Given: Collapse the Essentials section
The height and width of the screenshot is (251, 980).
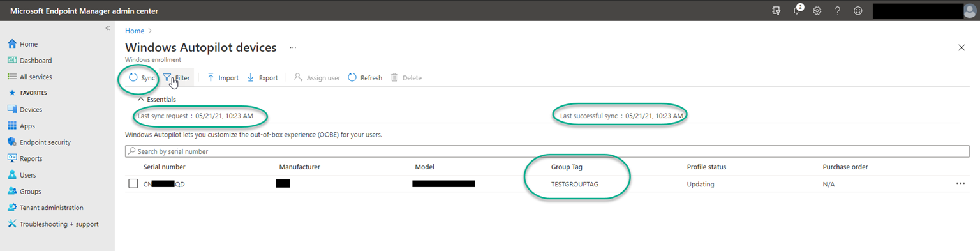Looking at the screenshot, I should pyautogui.click(x=157, y=100).
